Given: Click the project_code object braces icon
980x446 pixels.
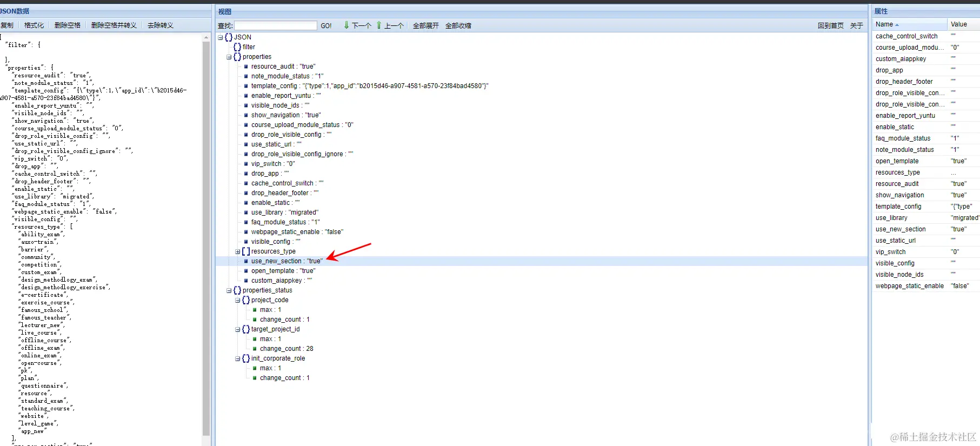Looking at the screenshot, I should point(246,300).
